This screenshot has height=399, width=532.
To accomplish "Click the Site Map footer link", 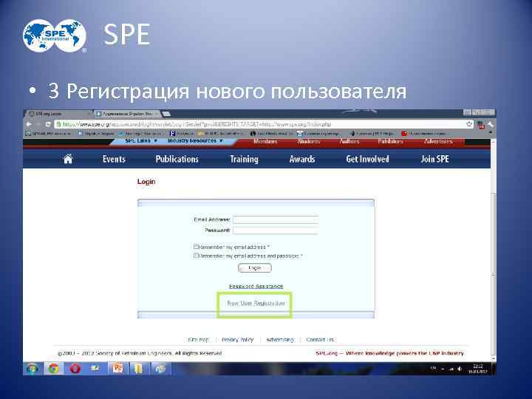I will click(198, 339).
